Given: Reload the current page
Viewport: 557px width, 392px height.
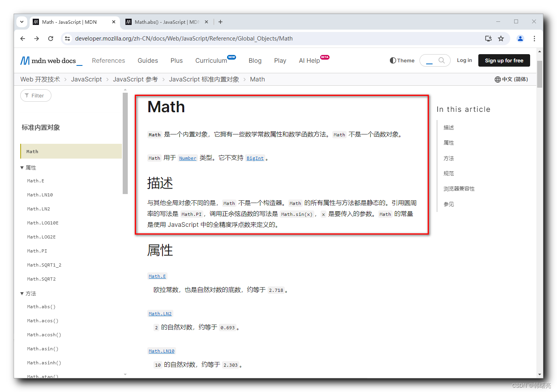Looking at the screenshot, I should (x=51, y=39).
